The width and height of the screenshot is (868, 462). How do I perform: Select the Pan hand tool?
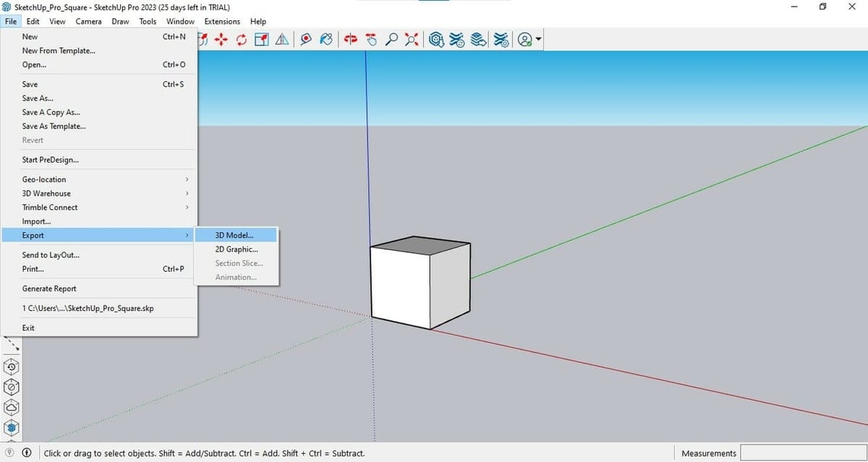[x=371, y=40]
